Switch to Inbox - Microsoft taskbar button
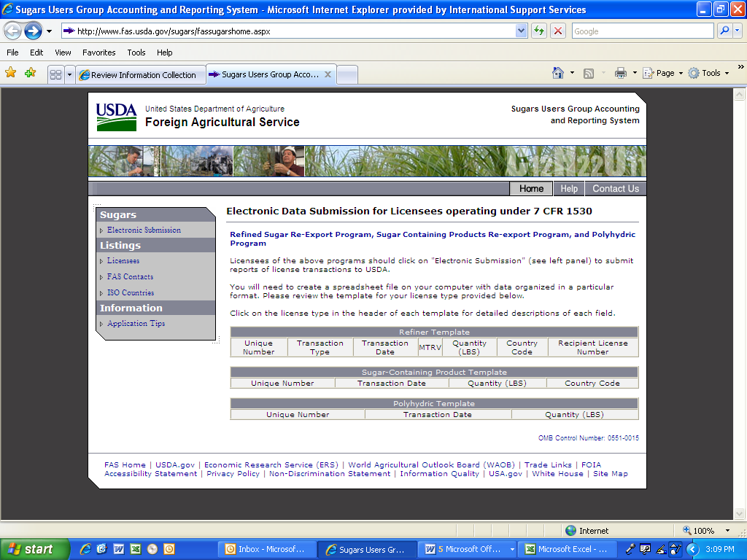The image size is (747, 560). click(268, 549)
